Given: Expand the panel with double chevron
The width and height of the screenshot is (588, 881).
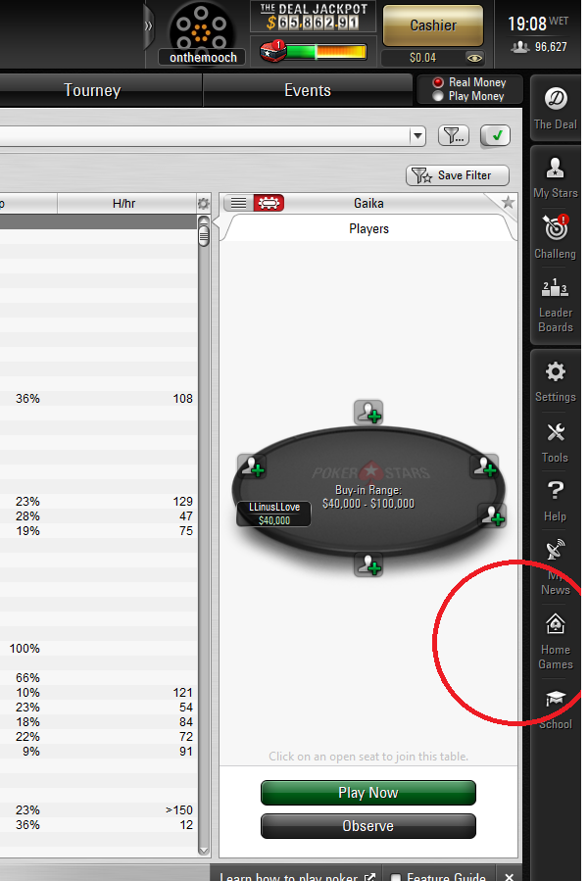Looking at the screenshot, I should (149, 26).
